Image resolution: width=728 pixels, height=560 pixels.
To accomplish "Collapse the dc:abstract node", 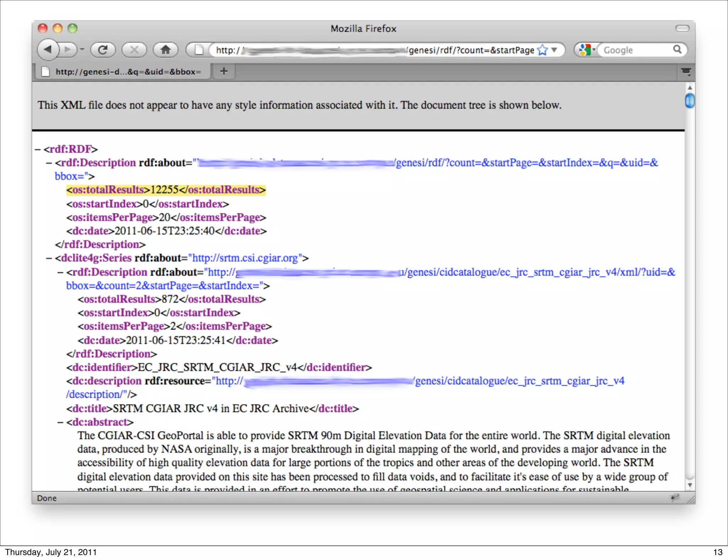I will tap(60, 422).
